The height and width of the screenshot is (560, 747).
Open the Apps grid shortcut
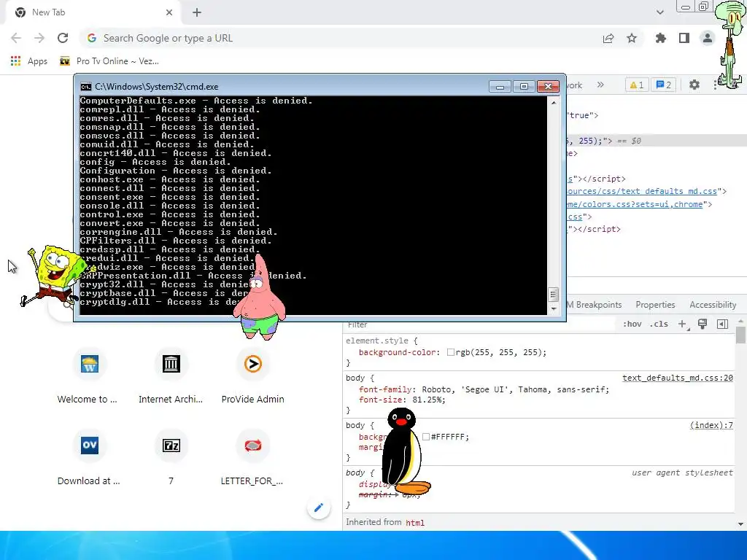[29, 61]
